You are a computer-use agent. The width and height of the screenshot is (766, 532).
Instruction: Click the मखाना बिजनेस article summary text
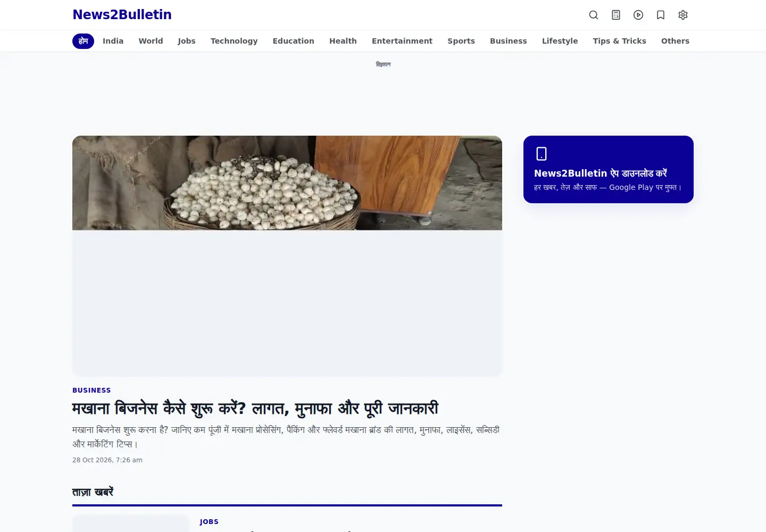[x=286, y=437]
